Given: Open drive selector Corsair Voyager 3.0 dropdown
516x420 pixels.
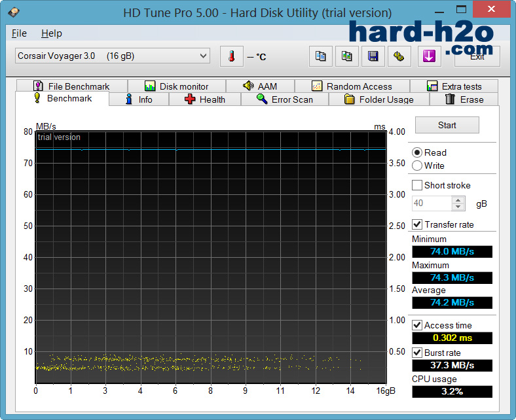Looking at the screenshot, I should (x=112, y=56).
